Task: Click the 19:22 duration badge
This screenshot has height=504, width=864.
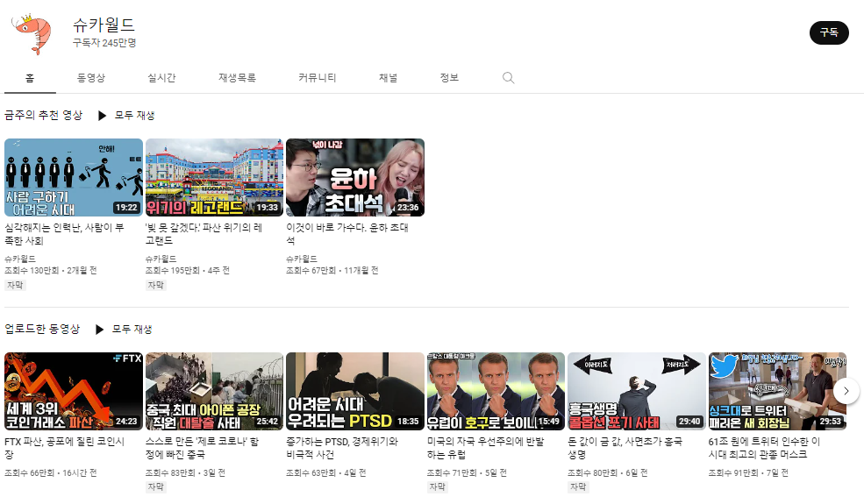Action: pyautogui.click(x=126, y=208)
